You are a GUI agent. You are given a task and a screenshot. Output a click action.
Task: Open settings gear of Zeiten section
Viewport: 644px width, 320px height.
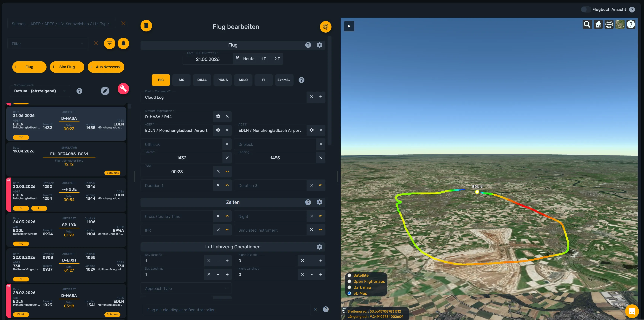click(319, 202)
